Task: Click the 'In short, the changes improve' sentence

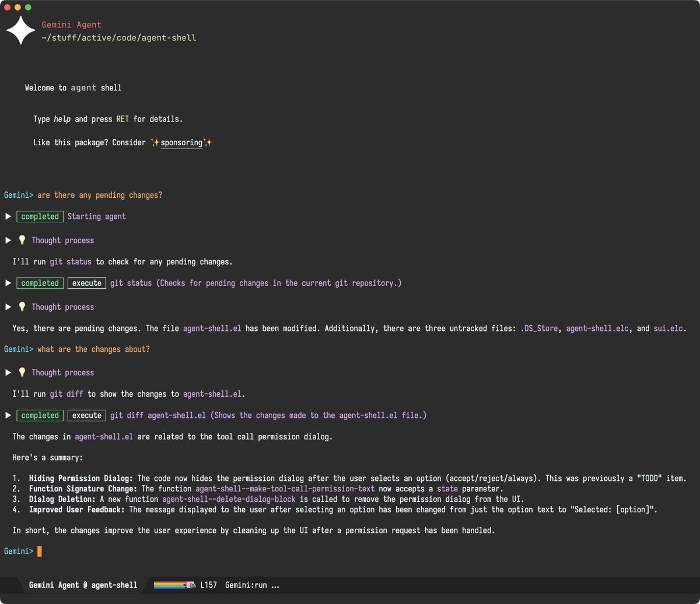Action: (x=254, y=530)
